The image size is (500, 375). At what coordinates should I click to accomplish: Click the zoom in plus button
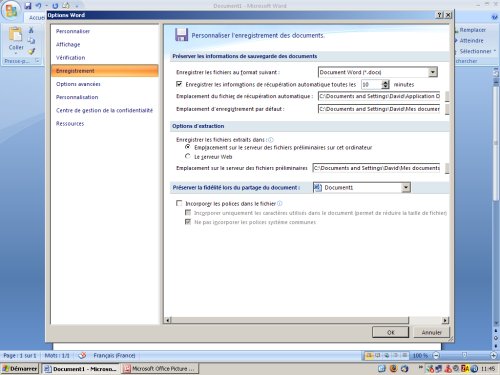494,356
